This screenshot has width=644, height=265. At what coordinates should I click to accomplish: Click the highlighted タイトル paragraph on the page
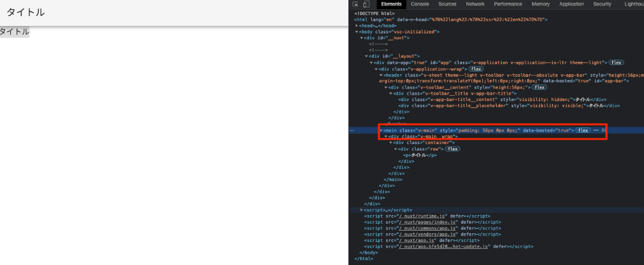coord(14,32)
